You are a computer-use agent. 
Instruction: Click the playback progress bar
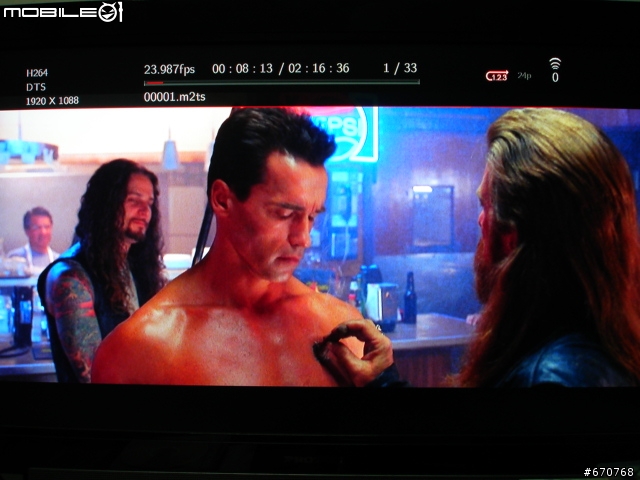pos(282,82)
